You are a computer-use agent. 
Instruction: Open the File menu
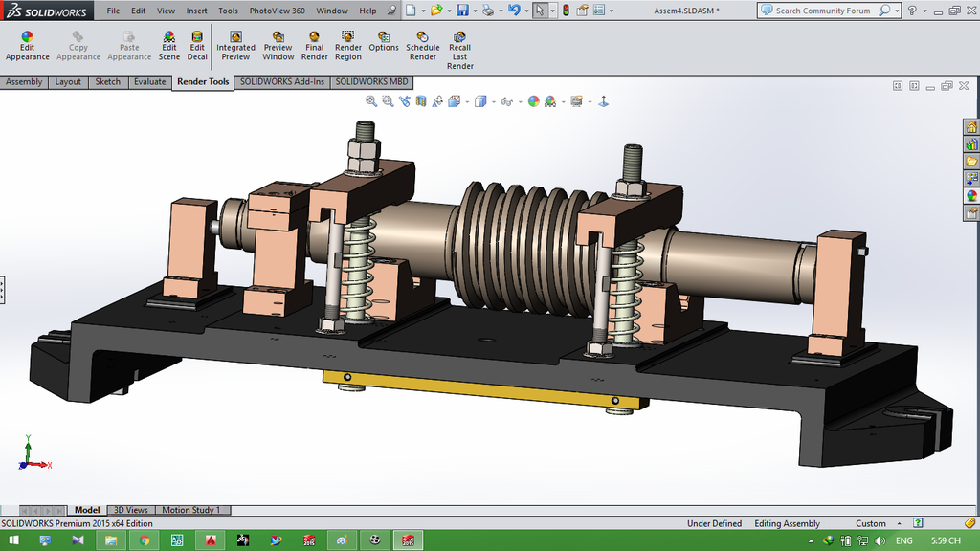tap(113, 11)
